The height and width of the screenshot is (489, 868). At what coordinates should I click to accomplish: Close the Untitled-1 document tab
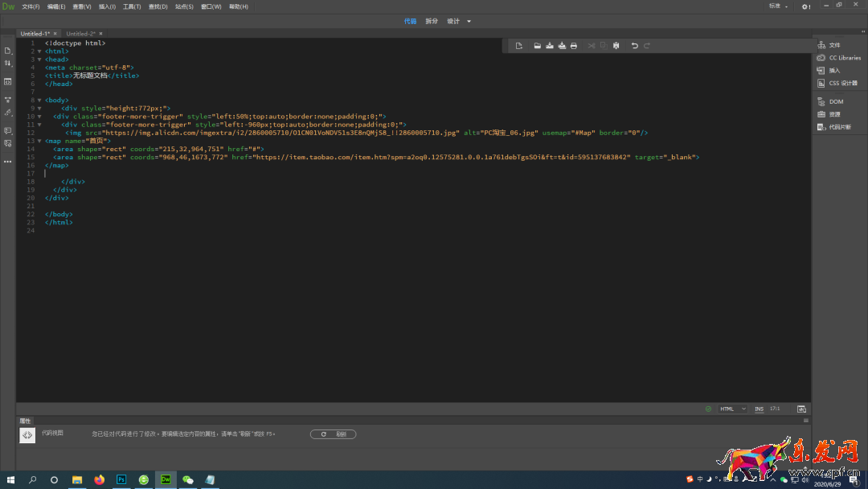click(55, 34)
